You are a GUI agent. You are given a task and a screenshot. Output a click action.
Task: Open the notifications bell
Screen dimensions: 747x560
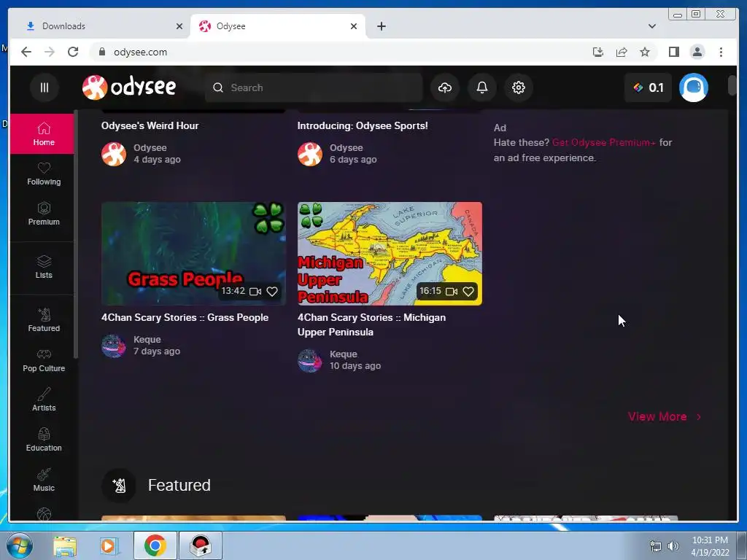481,87
